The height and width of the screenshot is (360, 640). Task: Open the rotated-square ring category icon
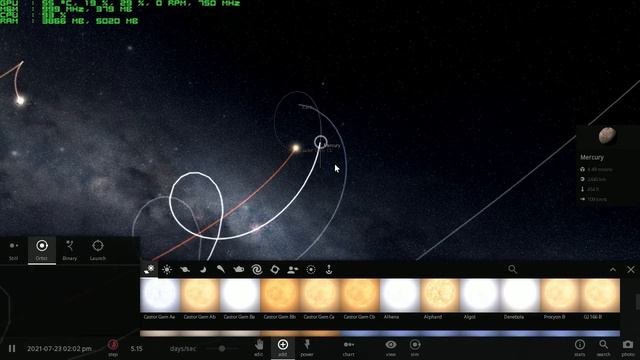pyautogui.click(x=275, y=269)
